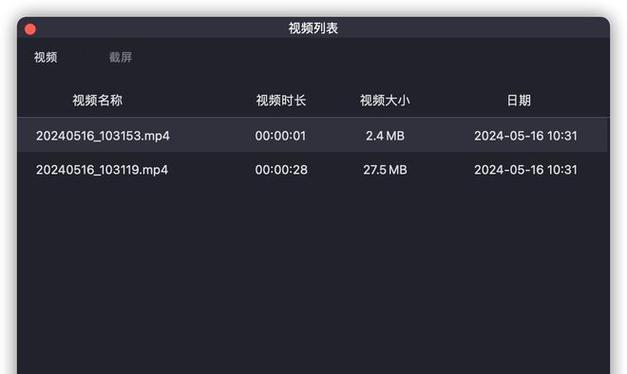The width and height of the screenshot is (627, 374).
Task: Click the 视频列表 window title
Action: [x=313, y=28]
